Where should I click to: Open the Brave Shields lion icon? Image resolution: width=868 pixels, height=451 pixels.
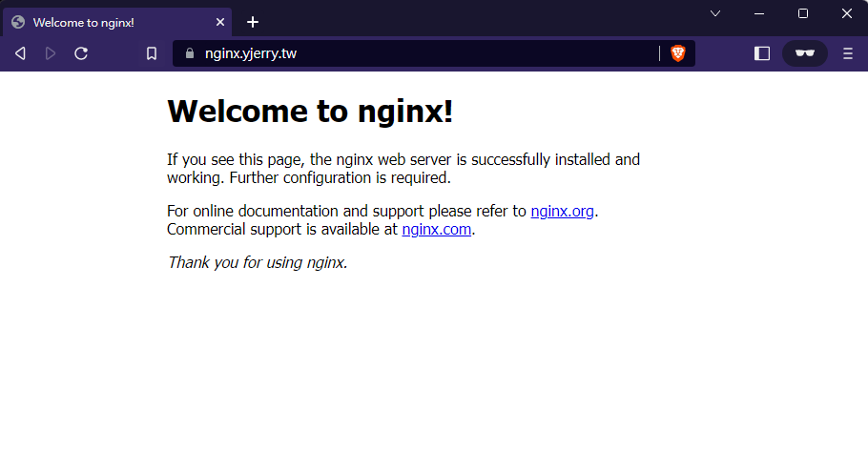coord(677,53)
